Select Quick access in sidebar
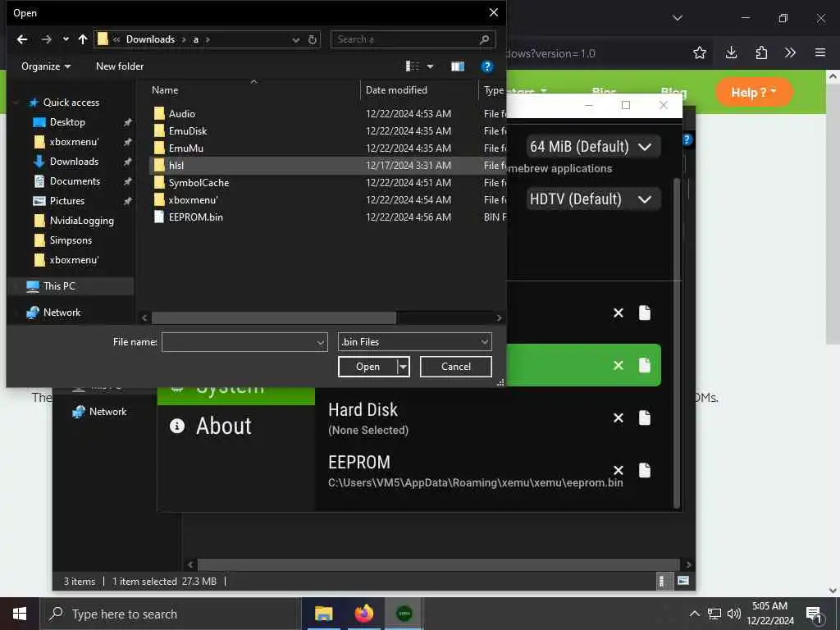The height and width of the screenshot is (630, 840). (x=71, y=103)
